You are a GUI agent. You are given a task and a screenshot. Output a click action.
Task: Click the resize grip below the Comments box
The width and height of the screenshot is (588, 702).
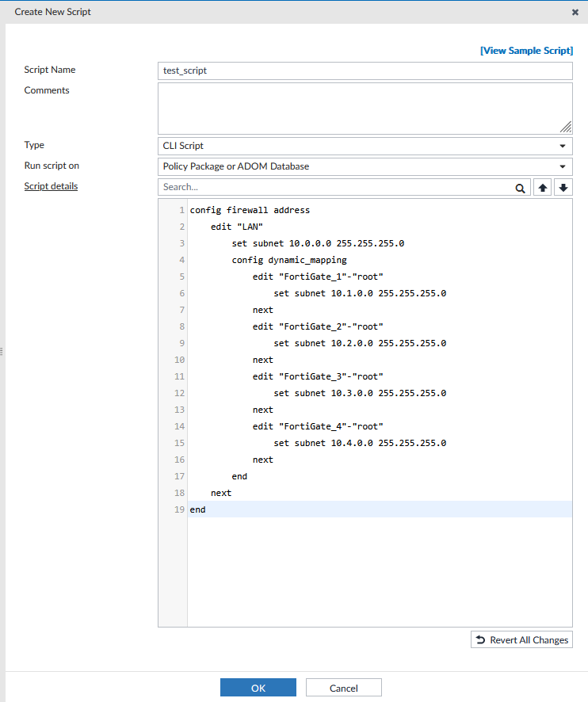click(x=566, y=126)
